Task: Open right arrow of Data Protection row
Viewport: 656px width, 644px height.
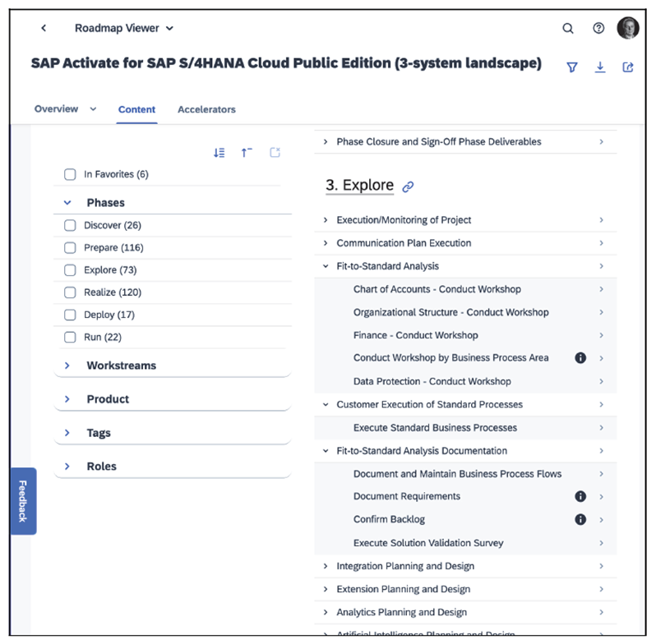Action: point(601,381)
